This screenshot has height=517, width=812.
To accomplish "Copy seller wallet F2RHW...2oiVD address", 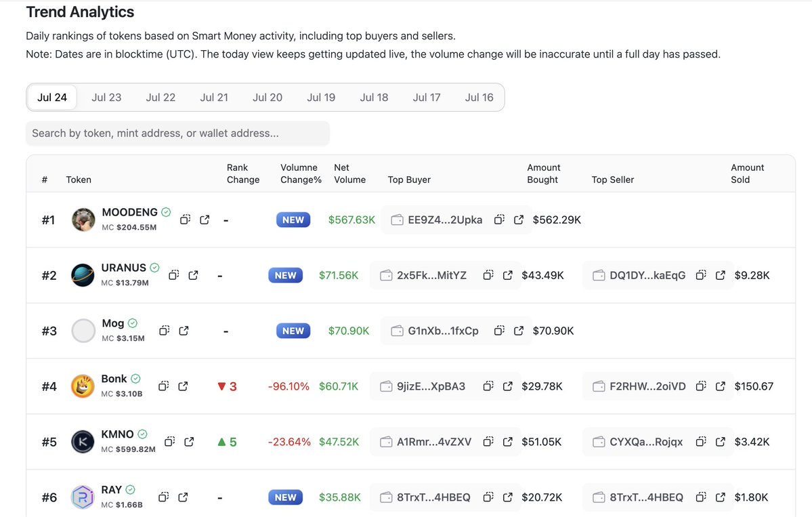I will tap(701, 386).
